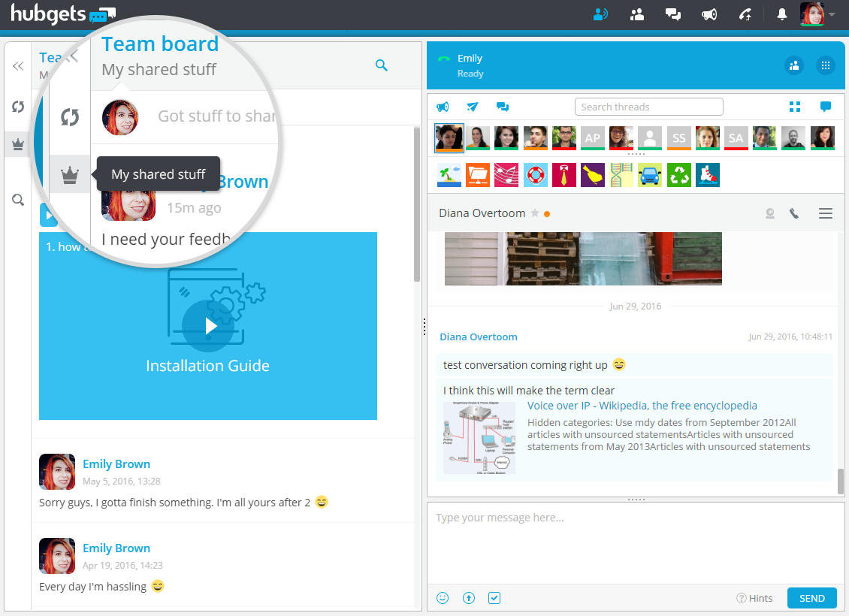The height and width of the screenshot is (616, 849).
Task: Select the SS contact avatar
Action: pos(678,137)
